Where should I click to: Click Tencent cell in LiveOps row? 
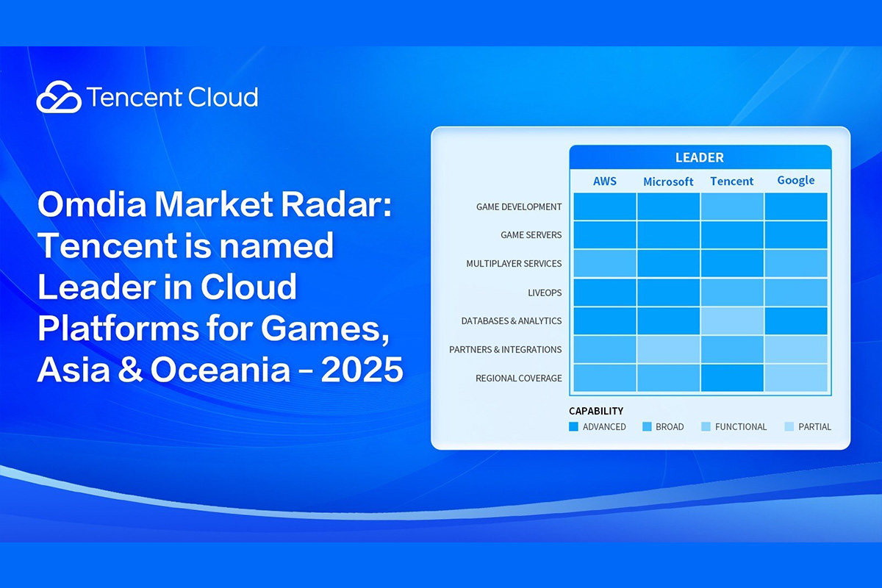tap(732, 293)
